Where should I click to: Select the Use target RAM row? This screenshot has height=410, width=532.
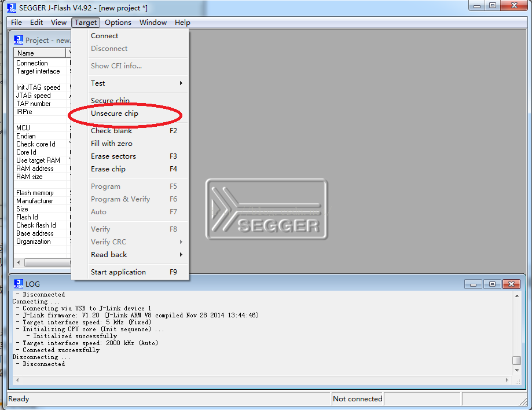tap(42, 160)
